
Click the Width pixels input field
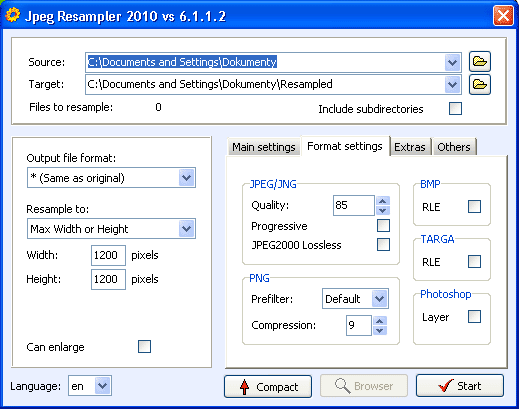click(x=108, y=255)
